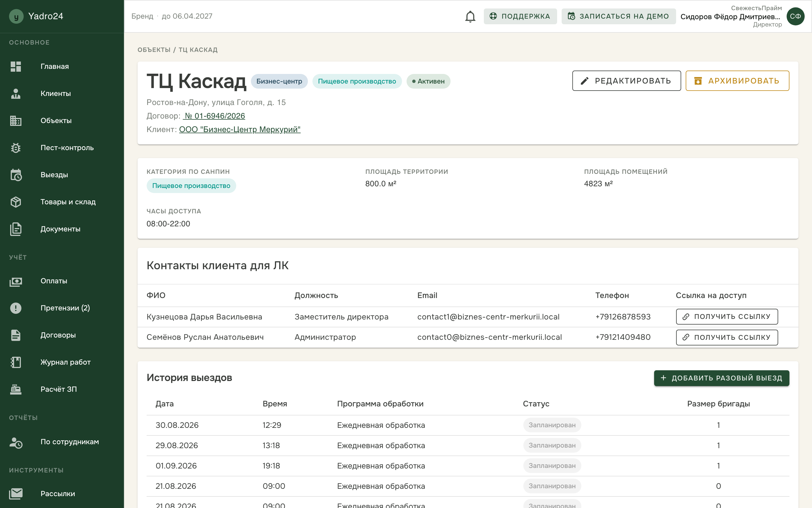Open Рассылки envelope icon

coord(16,494)
